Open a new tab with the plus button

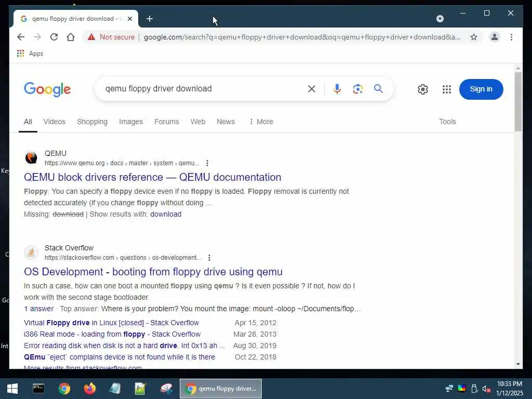[150, 19]
